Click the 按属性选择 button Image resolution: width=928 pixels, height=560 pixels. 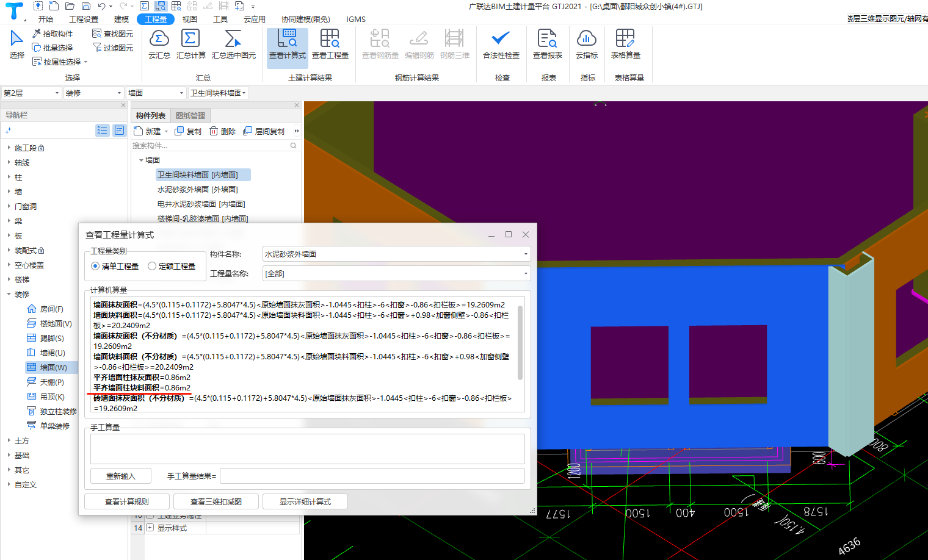(59, 62)
